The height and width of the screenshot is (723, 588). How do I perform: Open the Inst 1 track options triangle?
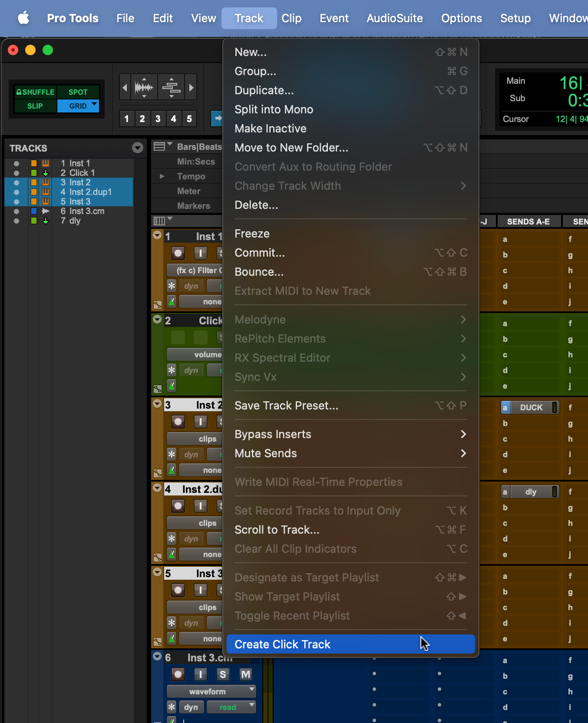pyautogui.click(x=157, y=235)
